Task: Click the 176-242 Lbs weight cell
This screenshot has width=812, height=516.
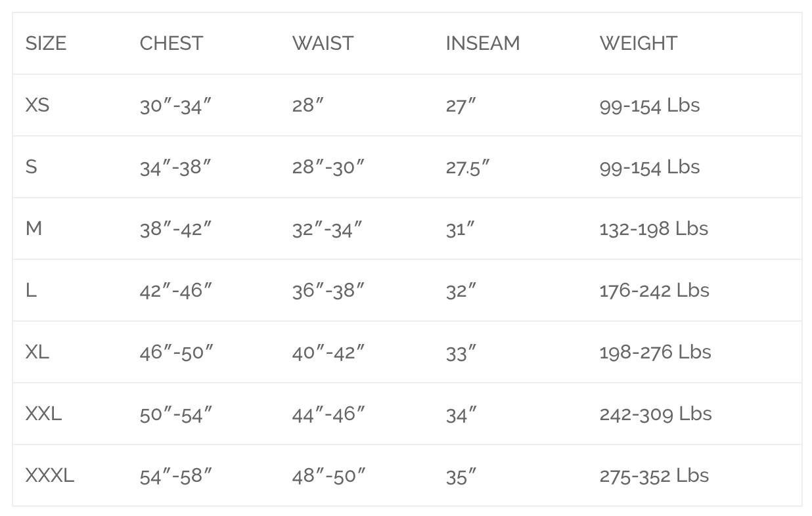Action: pyautogui.click(x=654, y=290)
